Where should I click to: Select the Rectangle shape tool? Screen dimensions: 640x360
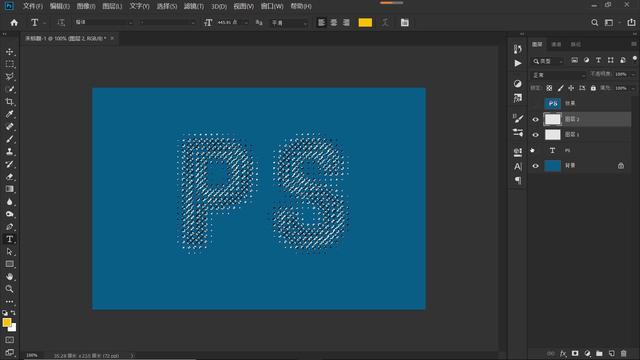click(9, 264)
